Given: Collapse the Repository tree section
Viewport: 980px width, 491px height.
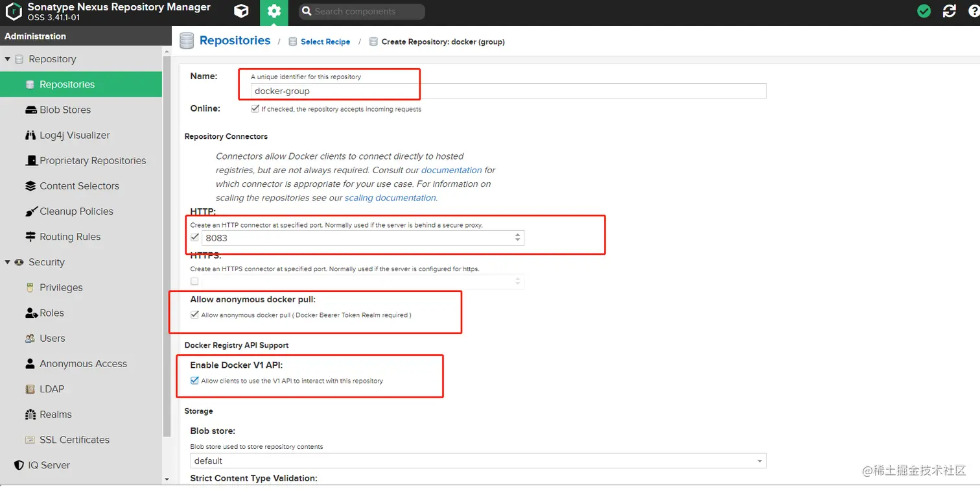Looking at the screenshot, I should coord(8,59).
